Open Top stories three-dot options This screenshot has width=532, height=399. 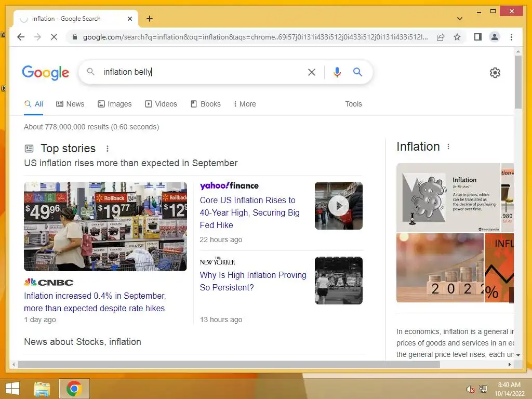coord(107,149)
